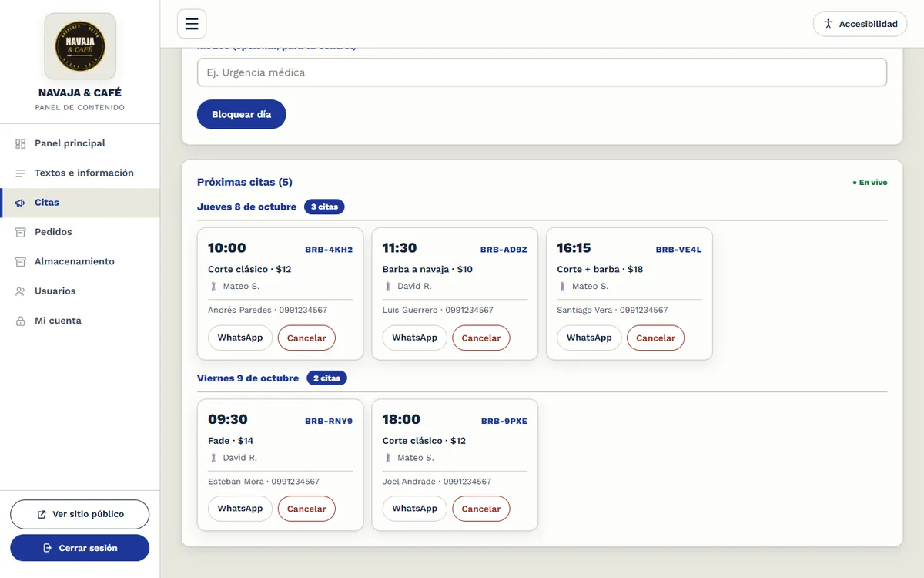This screenshot has width=924, height=578.
Task: Cancel the BRB-RNY9 appointment
Action: click(x=306, y=509)
